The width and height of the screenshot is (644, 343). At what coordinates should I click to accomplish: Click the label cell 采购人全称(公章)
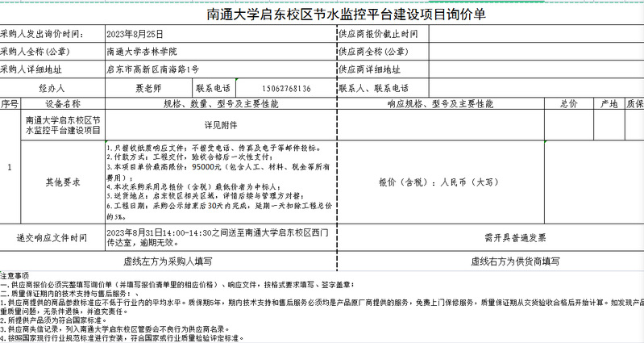point(52,52)
